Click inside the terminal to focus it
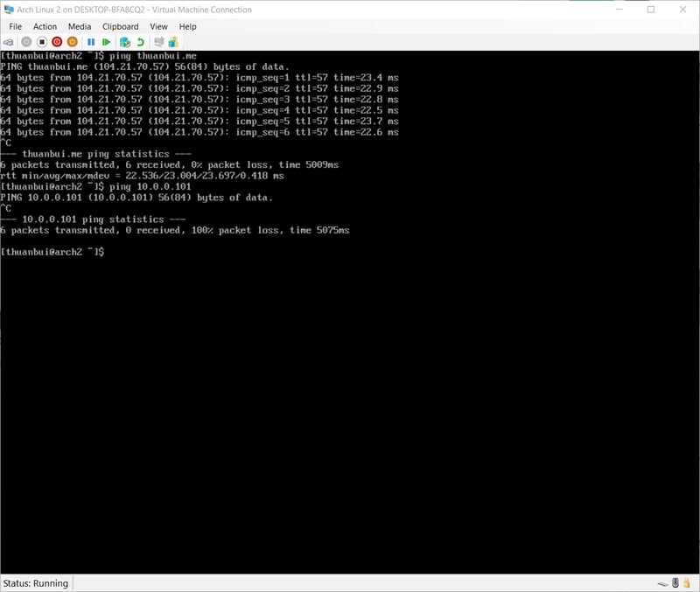 (350, 350)
